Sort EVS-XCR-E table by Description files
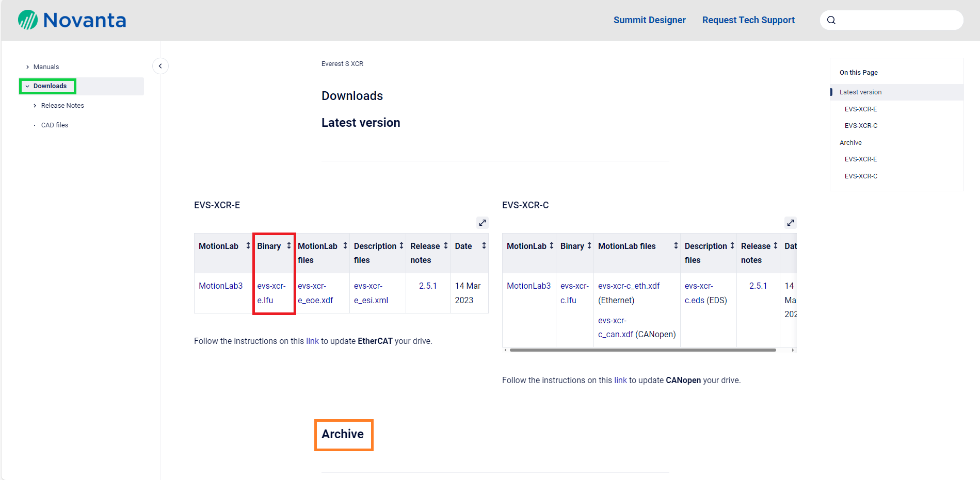980x480 pixels. 401,246
